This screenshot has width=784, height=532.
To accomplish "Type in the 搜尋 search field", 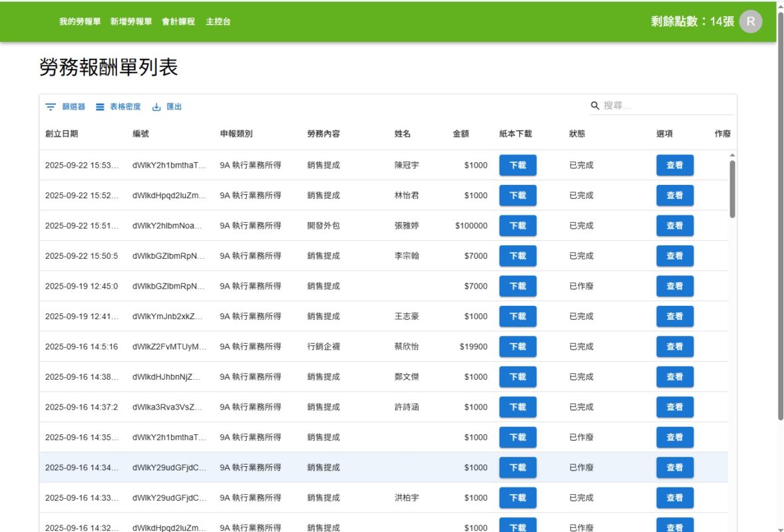I will click(666, 106).
